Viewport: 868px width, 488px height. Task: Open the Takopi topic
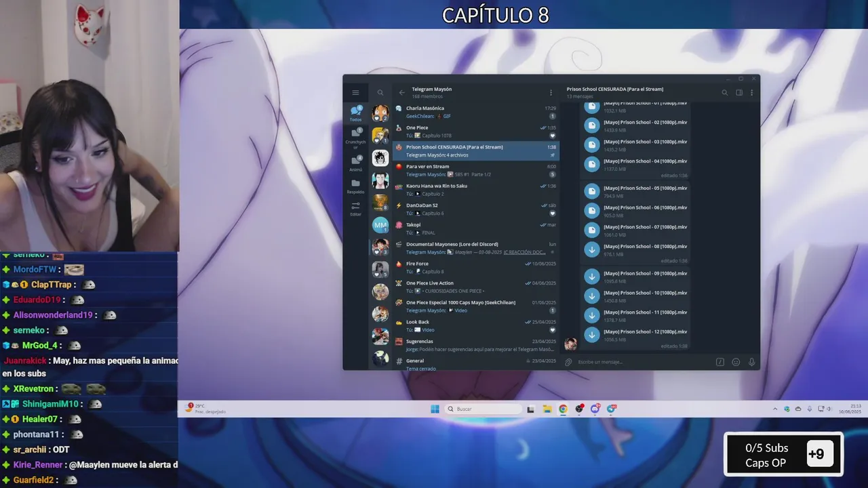[x=476, y=228]
